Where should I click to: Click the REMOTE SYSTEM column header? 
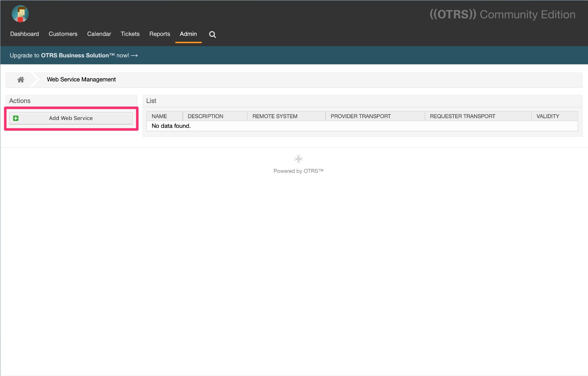(x=275, y=116)
